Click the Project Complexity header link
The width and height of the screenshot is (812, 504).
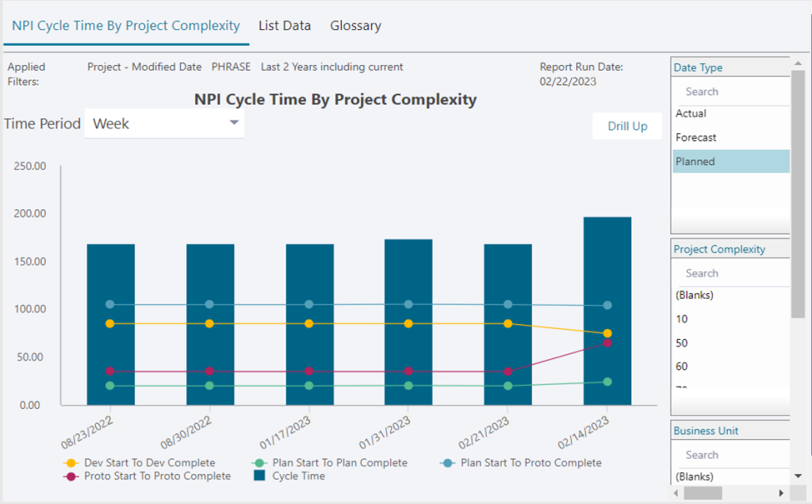[719, 250]
